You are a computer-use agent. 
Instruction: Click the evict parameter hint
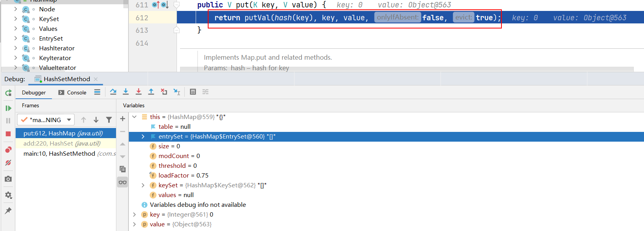pos(464,17)
